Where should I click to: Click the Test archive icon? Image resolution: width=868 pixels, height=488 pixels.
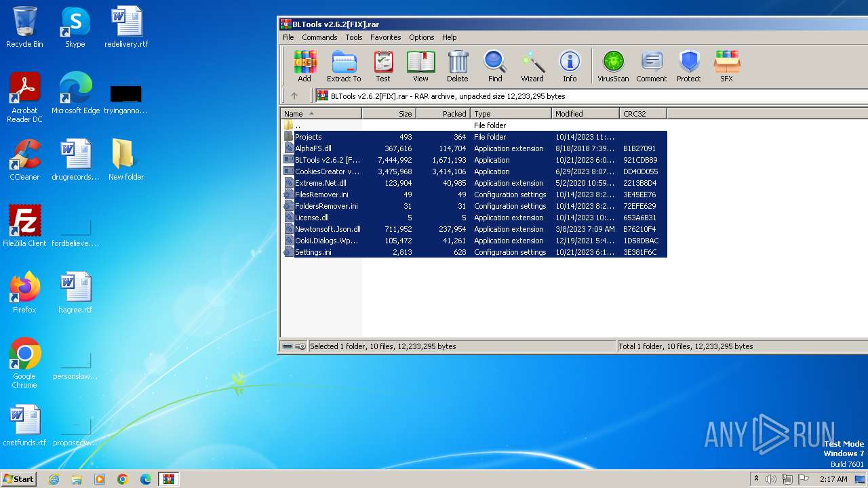[x=383, y=66]
